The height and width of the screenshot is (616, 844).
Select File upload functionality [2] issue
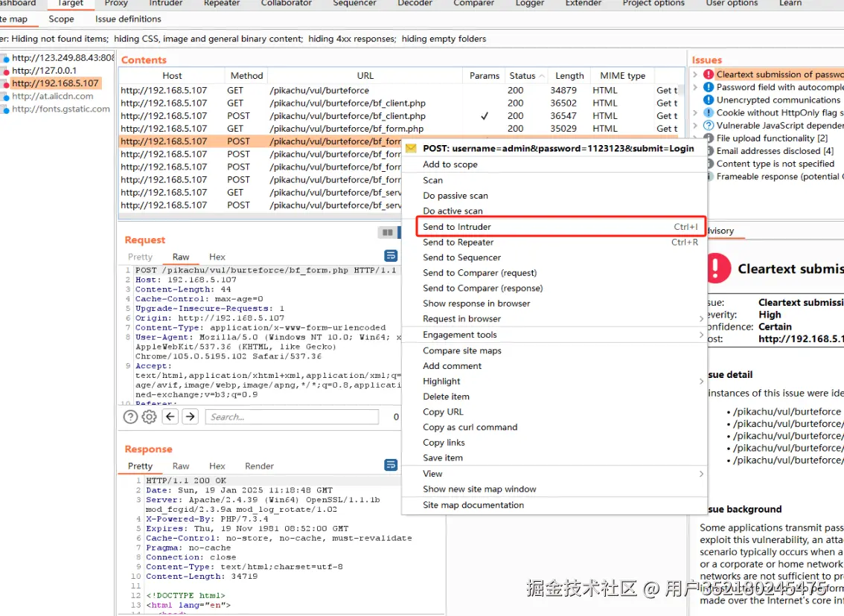point(772,138)
